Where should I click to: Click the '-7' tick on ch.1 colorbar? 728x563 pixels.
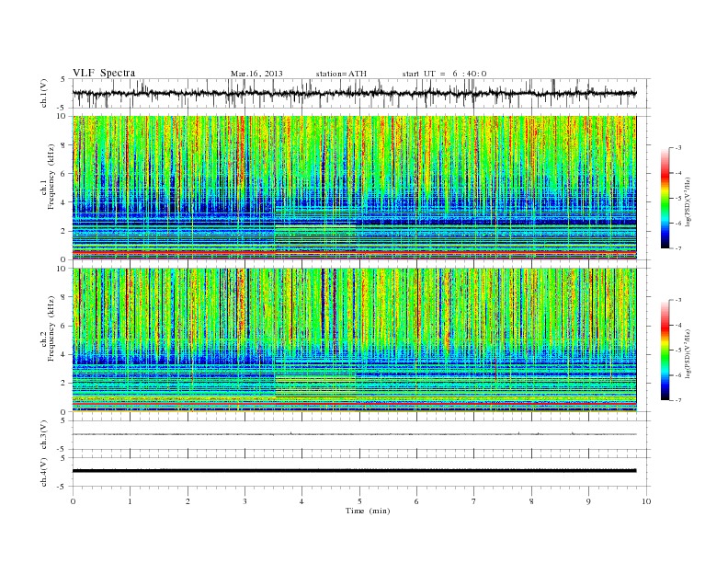pos(678,248)
